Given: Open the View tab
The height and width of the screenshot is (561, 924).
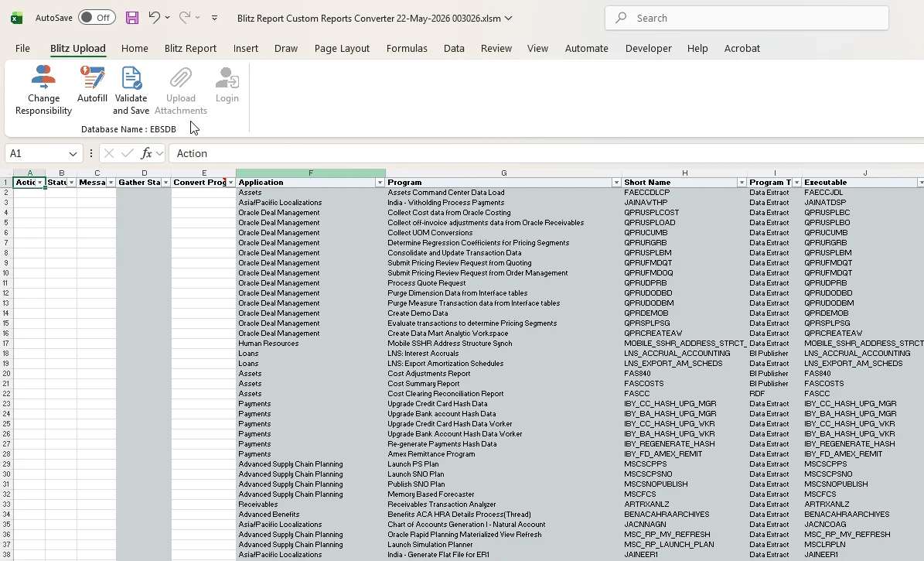Looking at the screenshot, I should [x=537, y=49].
